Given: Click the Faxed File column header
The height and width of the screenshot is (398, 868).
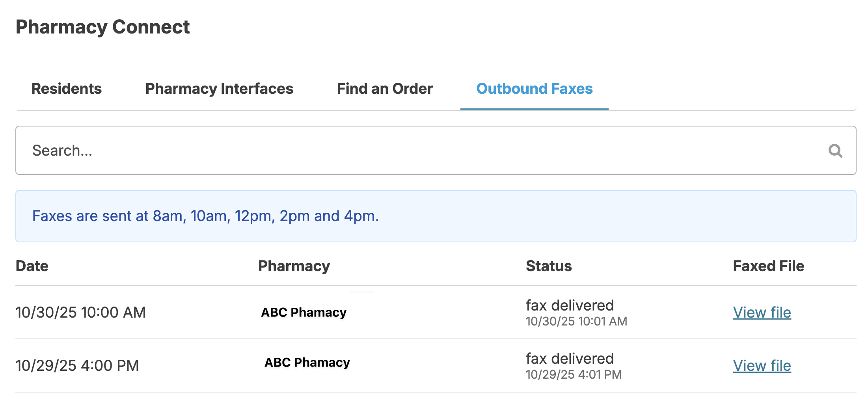Looking at the screenshot, I should pos(768,266).
